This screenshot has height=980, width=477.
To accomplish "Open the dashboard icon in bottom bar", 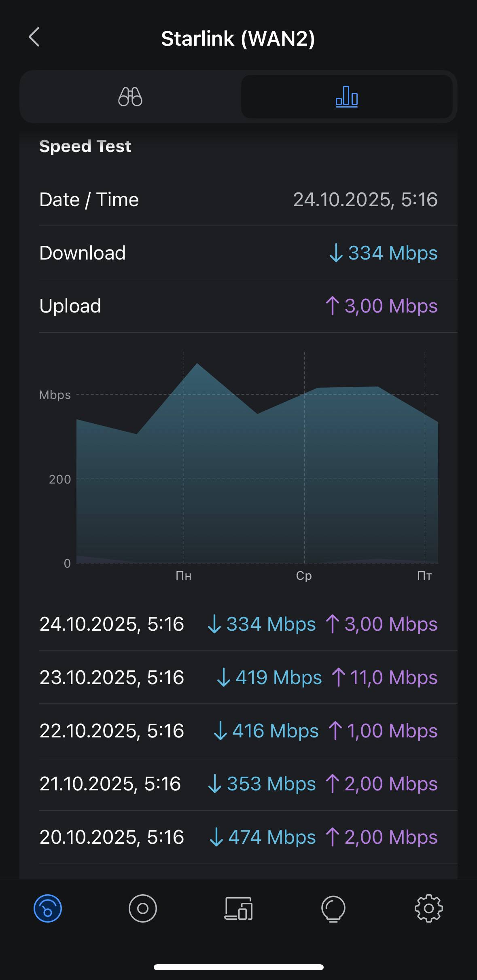I will (x=48, y=908).
